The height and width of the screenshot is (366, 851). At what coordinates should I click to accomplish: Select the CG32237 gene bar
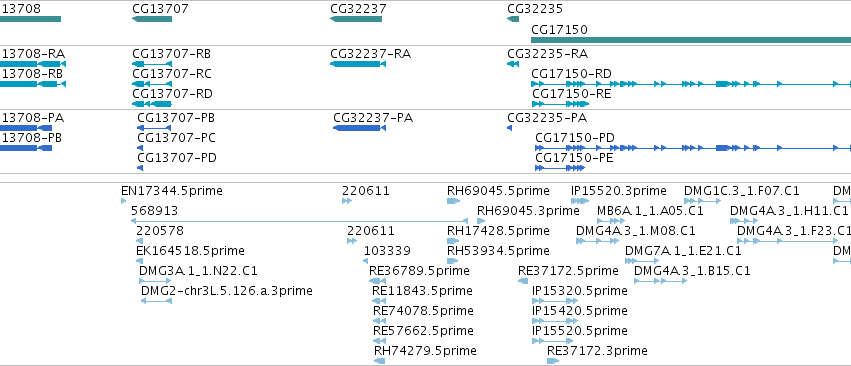[356, 19]
